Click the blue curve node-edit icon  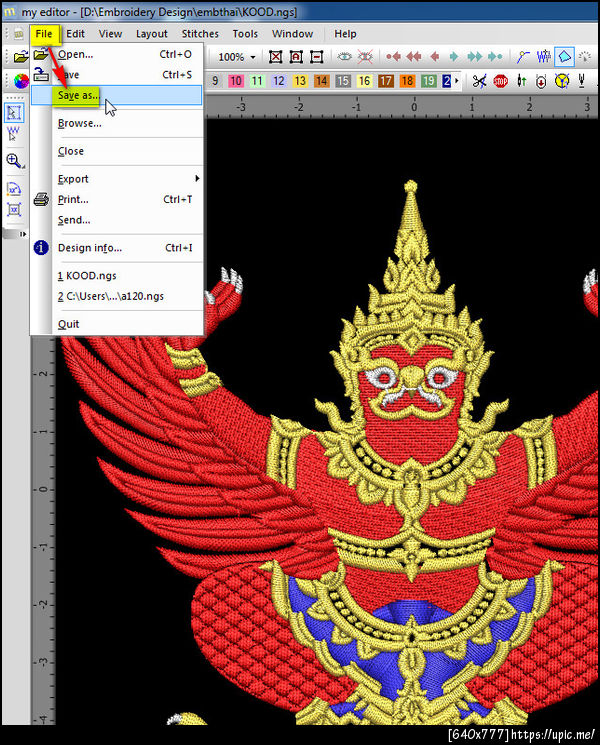click(x=523, y=57)
